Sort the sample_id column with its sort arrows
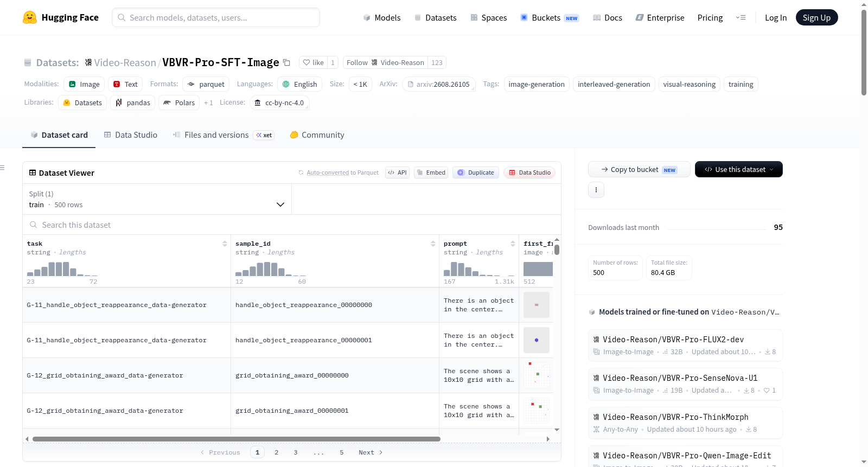The image size is (868, 467). [433, 244]
